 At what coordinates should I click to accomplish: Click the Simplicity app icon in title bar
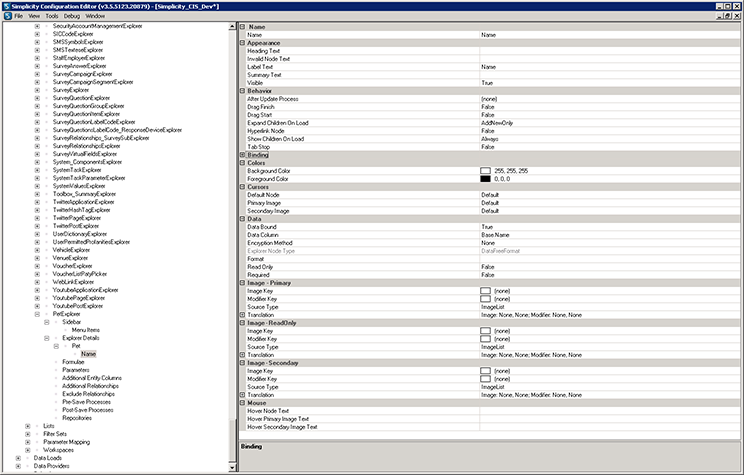6,7
